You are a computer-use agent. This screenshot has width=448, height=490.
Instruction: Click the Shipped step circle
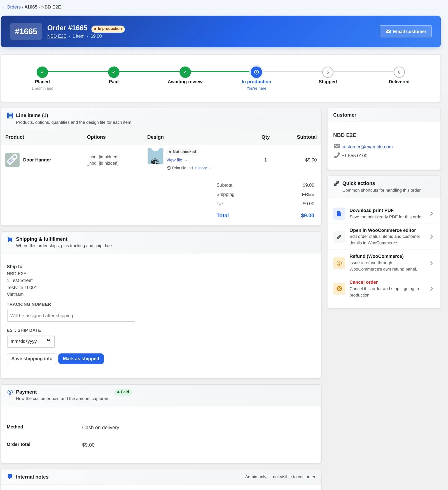(328, 72)
